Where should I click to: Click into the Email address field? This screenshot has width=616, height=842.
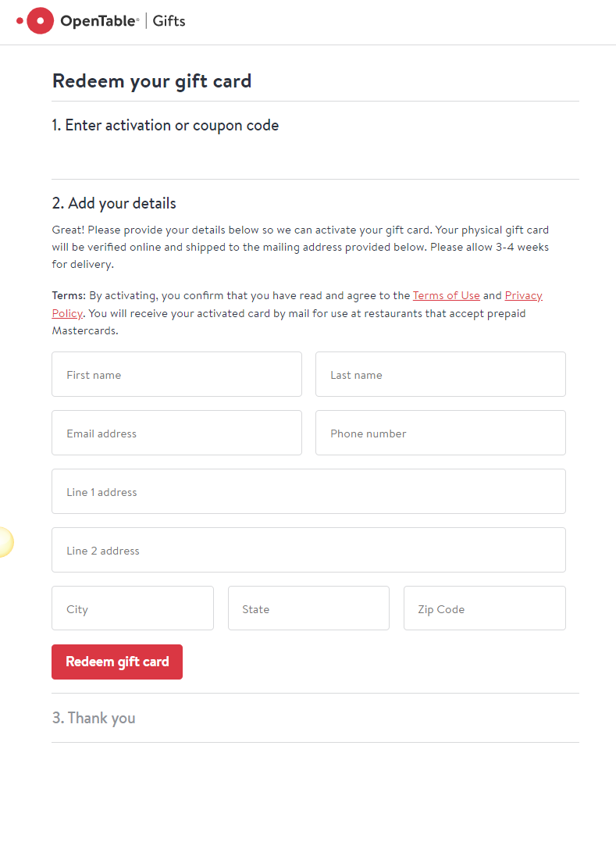tap(176, 433)
